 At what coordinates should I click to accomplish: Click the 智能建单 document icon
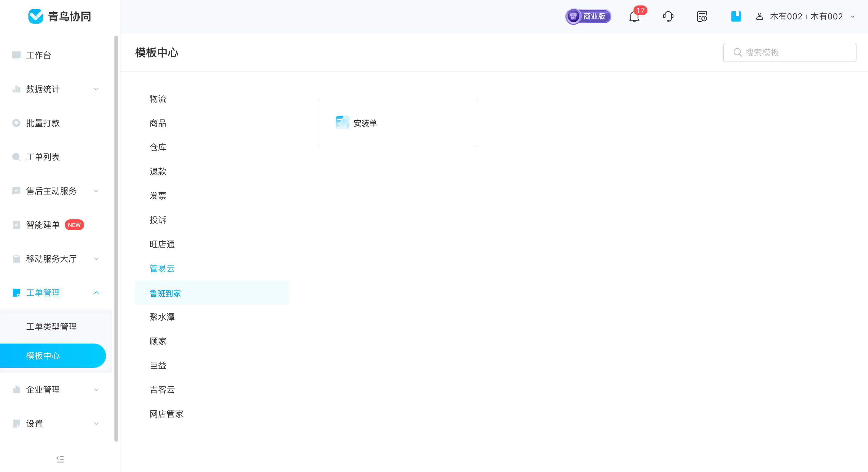pos(16,225)
